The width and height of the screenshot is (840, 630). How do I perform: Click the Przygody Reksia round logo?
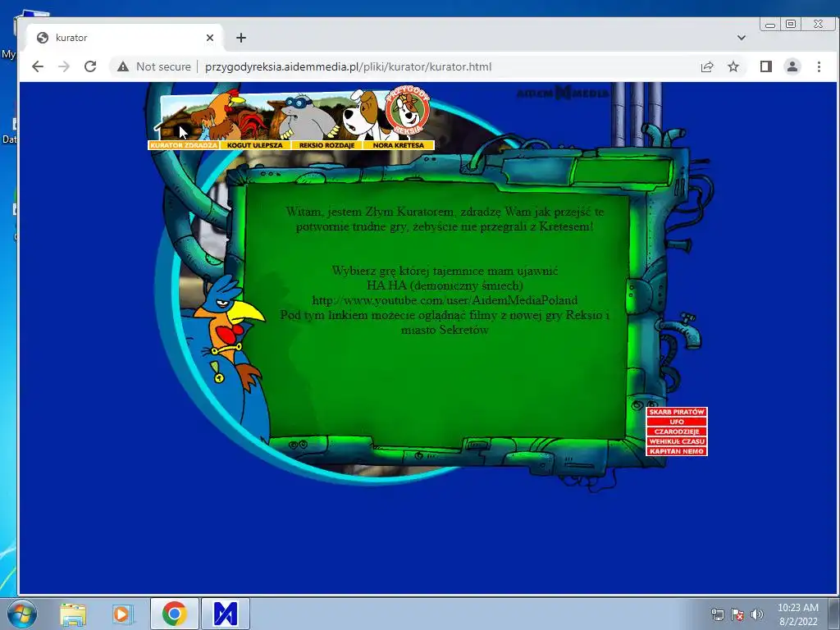[408, 112]
